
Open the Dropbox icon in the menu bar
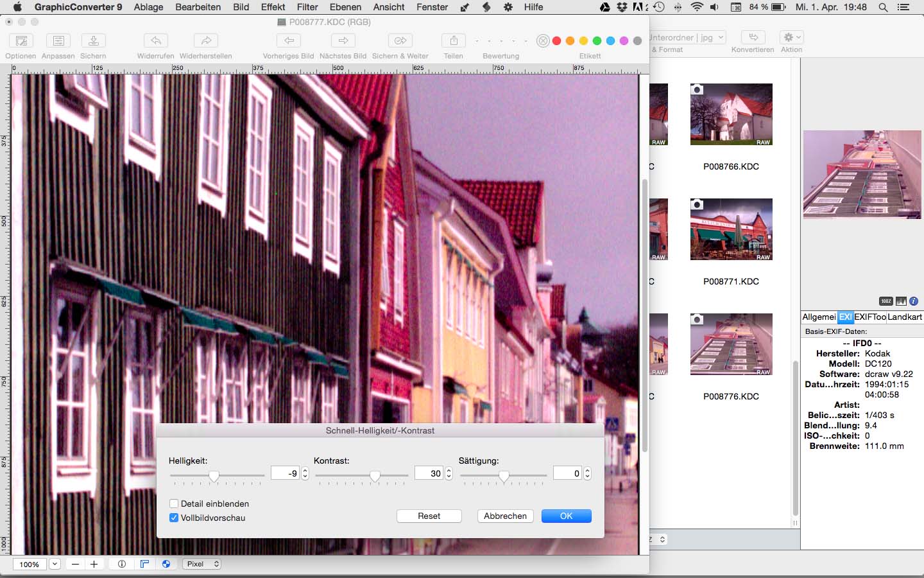[622, 7]
